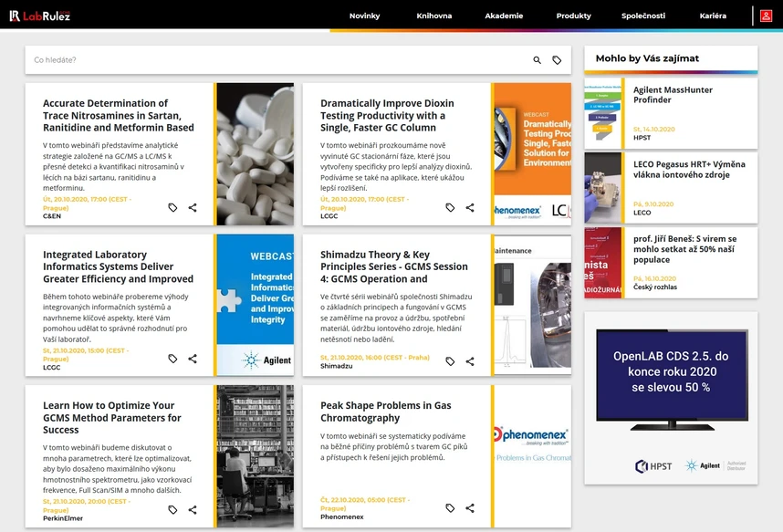Open Agilent MassHunter Profinder article
Screen dimensions: 783x532
(x=673, y=95)
